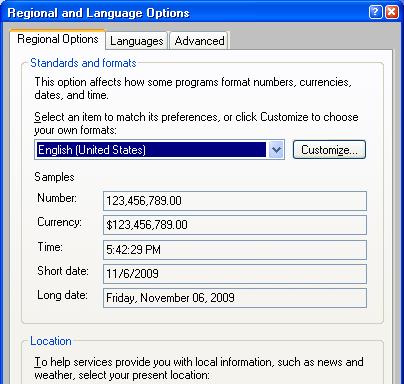Close the Regional and Language Options dialog
Image resolution: width=404 pixels, height=384 pixels.
point(392,12)
